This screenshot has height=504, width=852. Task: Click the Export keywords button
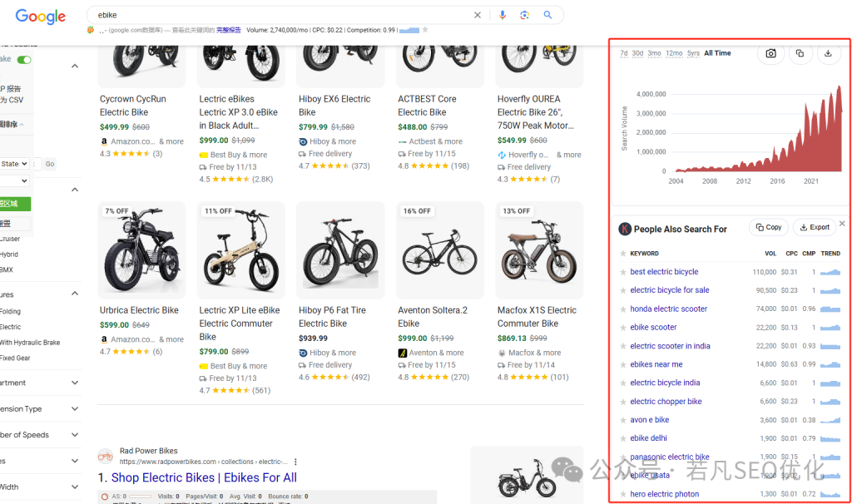click(815, 227)
